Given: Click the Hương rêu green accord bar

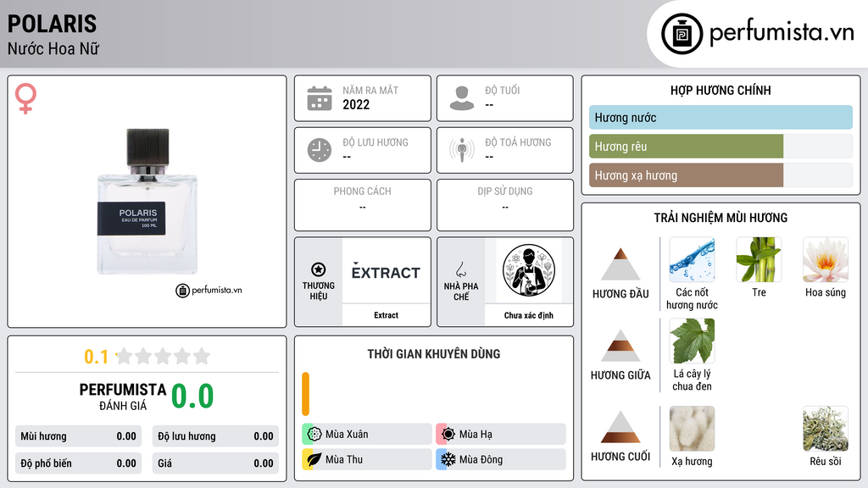Looking at the screenshot, I should (687, 146).
